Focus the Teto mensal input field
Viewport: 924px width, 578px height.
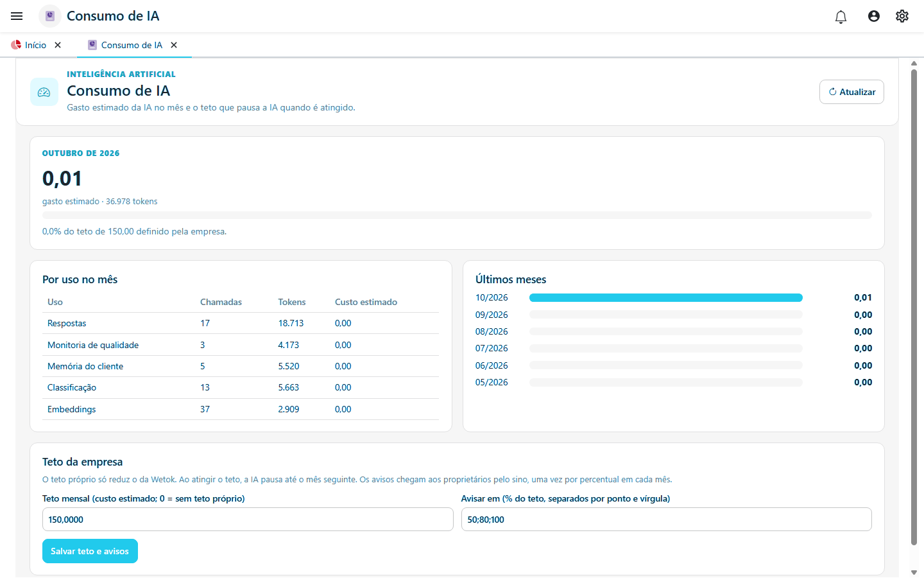click(248, 520)
